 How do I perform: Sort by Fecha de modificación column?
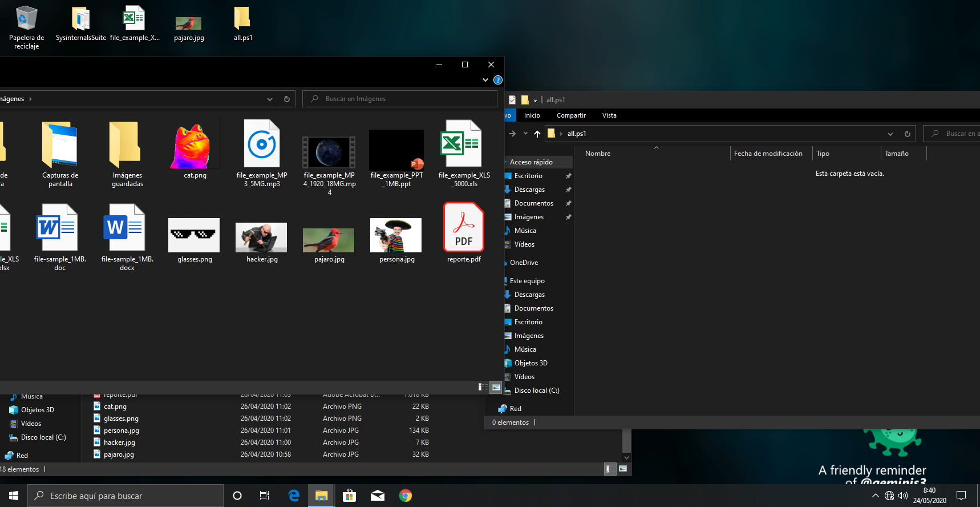768,154
